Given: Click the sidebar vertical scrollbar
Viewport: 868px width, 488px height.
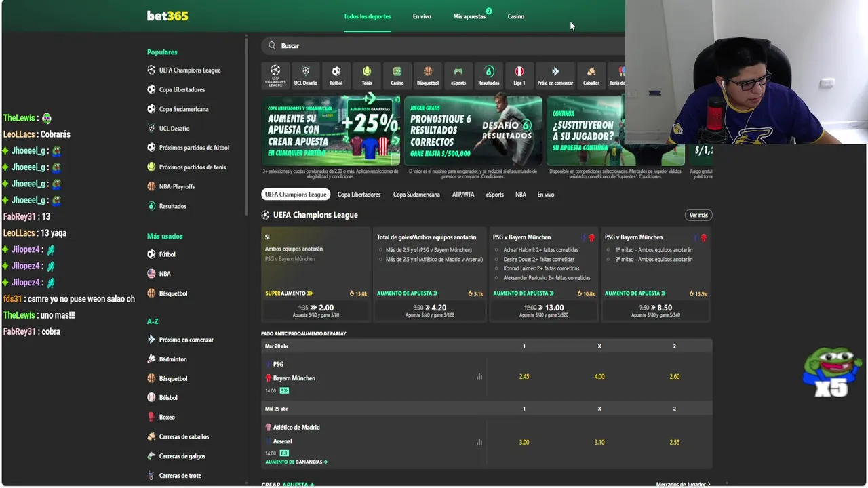Looking at the screenshot, I should 246,125.
